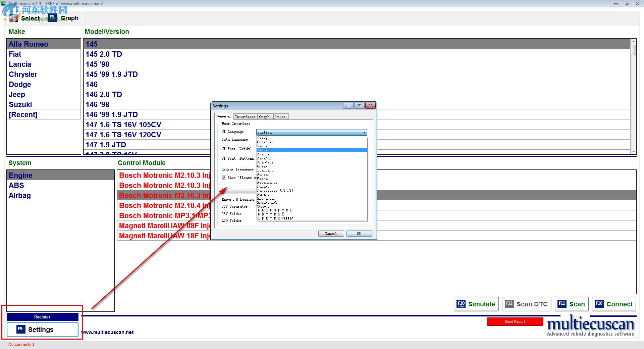Click the F10 icon on Simulate button
This screenshot has height=349, width=644.
461,304
